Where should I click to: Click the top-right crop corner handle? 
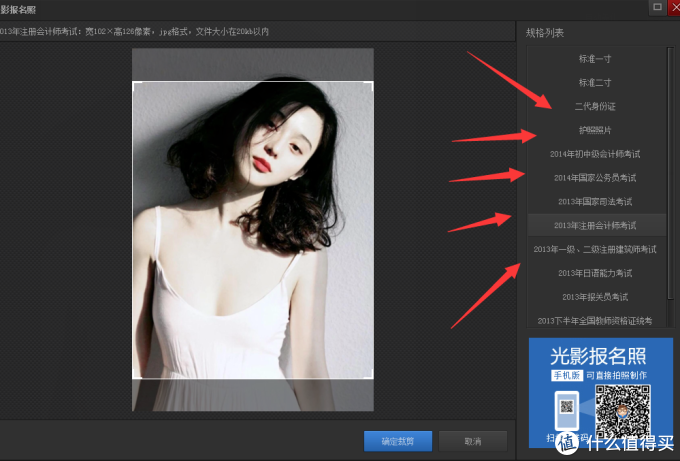(370, 85)
